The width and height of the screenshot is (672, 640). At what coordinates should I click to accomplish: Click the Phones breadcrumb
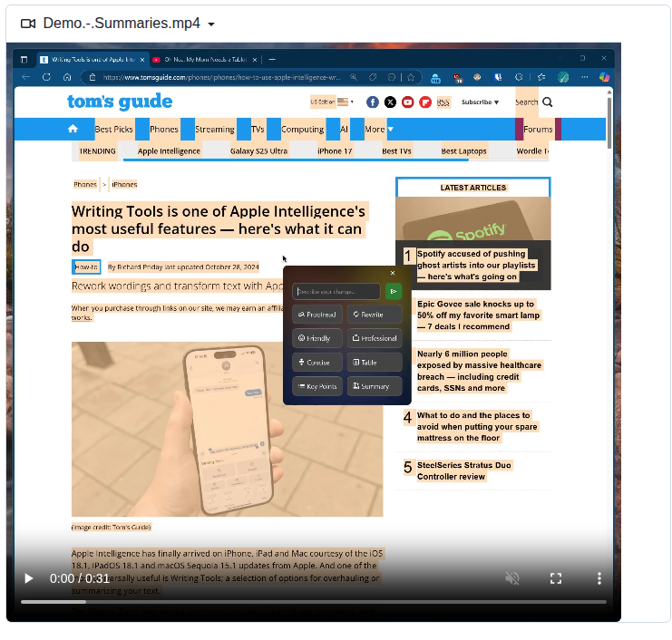(85, 185)
